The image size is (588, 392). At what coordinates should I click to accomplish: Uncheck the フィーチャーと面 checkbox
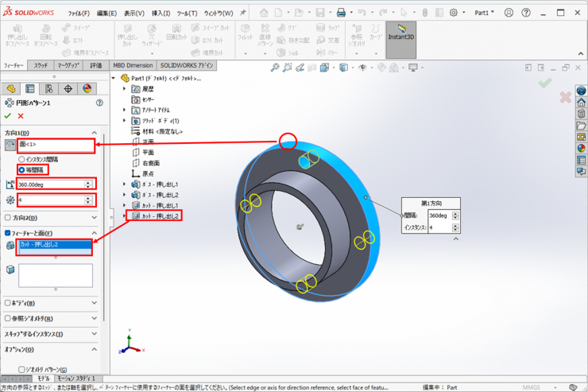pos(9,233)
